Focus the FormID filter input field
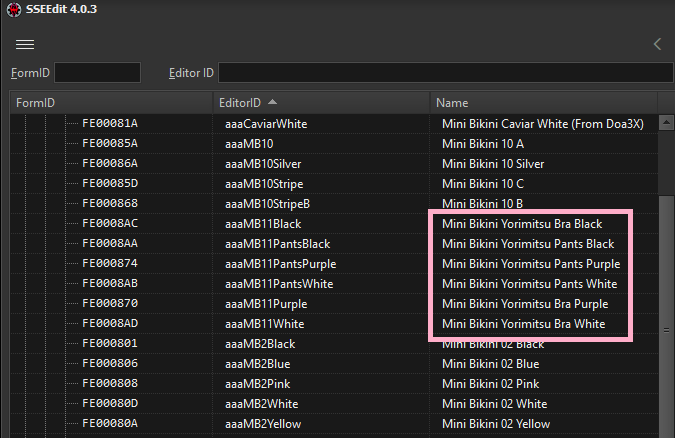 point(97,72)
